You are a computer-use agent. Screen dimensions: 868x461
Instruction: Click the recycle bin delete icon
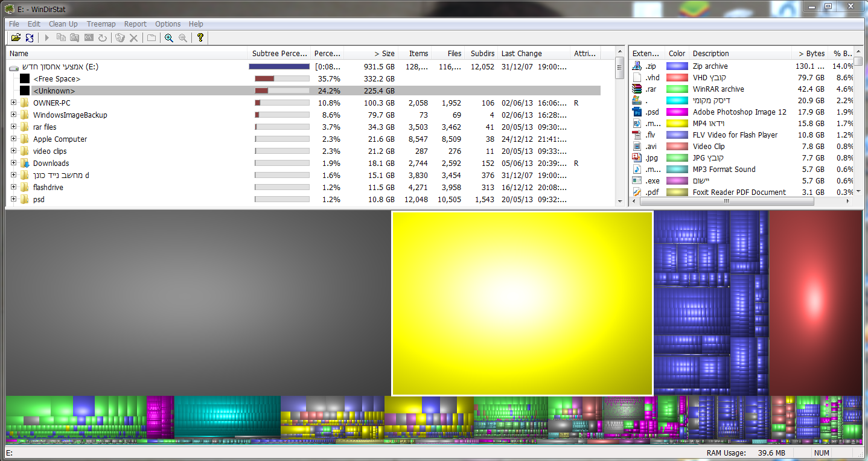(120, 37)
